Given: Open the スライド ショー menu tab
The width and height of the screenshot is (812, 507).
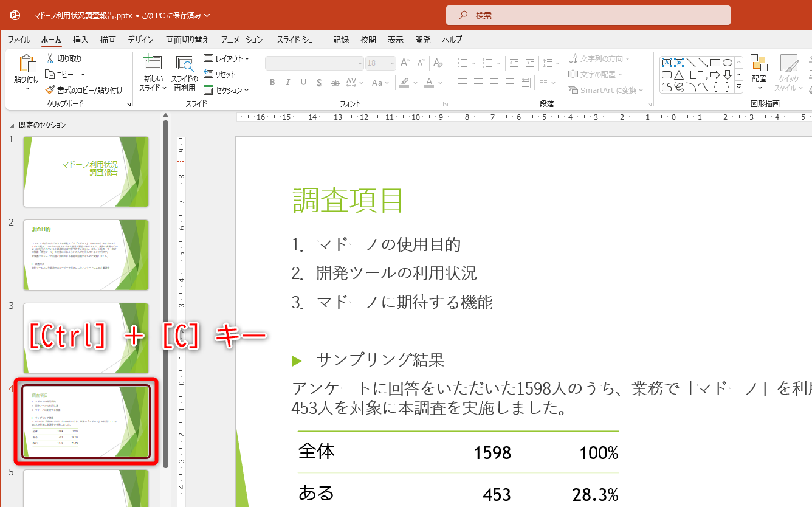Looking at the screenshot, I should coord(298,40).
